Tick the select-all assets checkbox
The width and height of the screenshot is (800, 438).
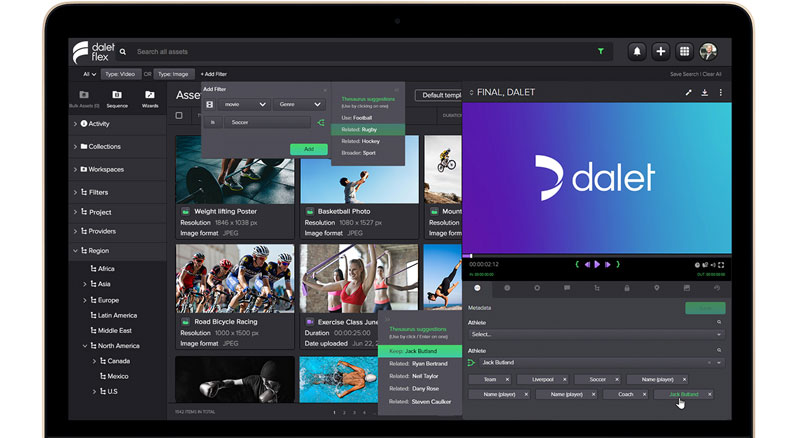tap(179, 115)
